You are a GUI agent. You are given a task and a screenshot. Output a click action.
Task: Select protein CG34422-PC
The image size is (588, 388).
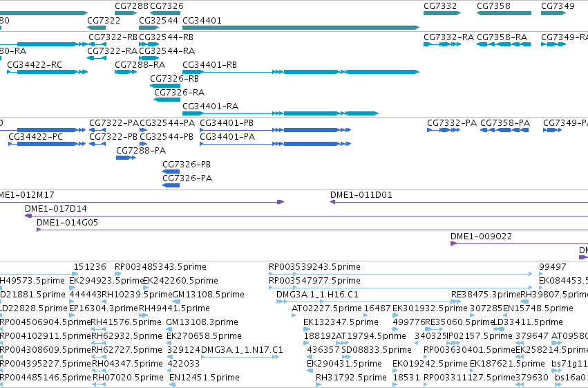(47, 144)
